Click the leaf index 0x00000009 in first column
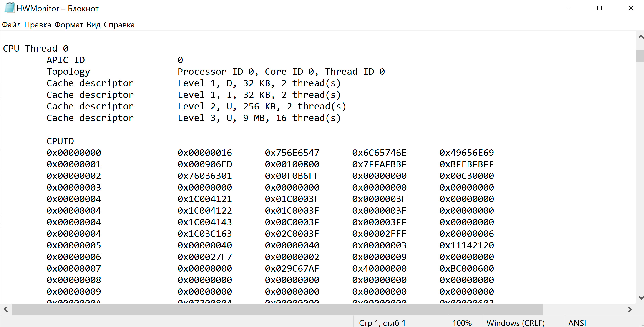Image resolution: width=644 pixels, height=327 pixels. point(74,292)
